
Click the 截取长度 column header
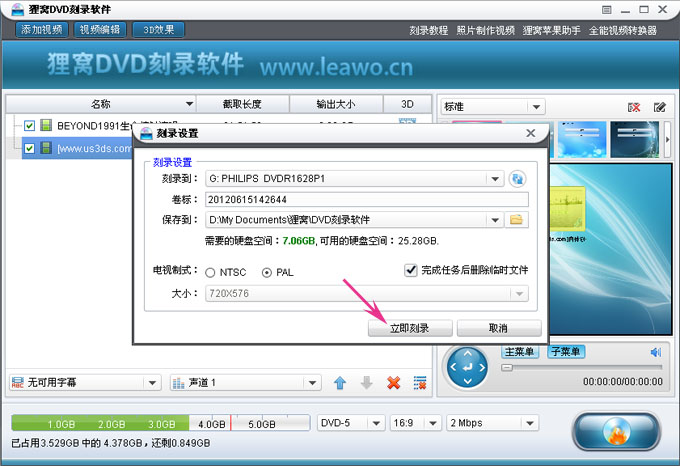click(242, 104)
